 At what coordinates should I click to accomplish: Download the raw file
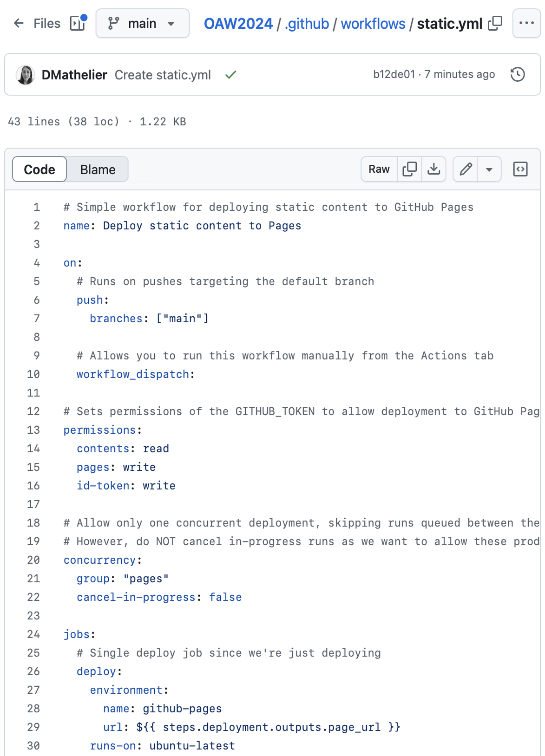[433, 169]
